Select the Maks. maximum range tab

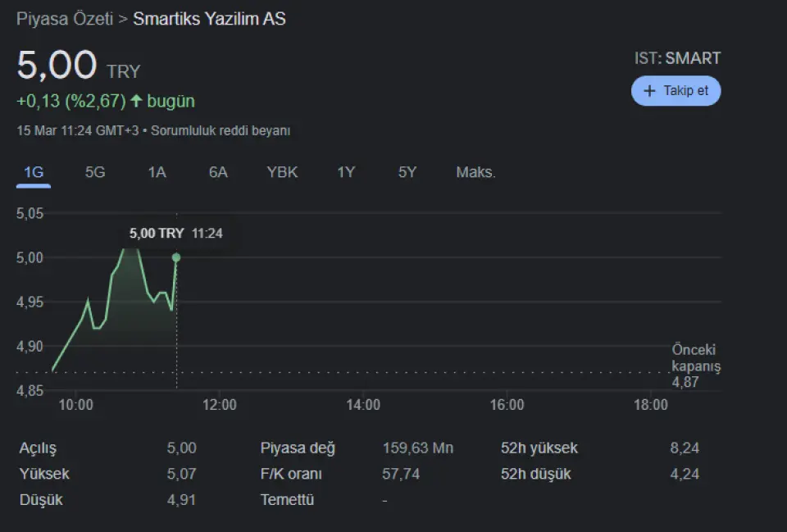pyautogui.click(x=475, y=172)
